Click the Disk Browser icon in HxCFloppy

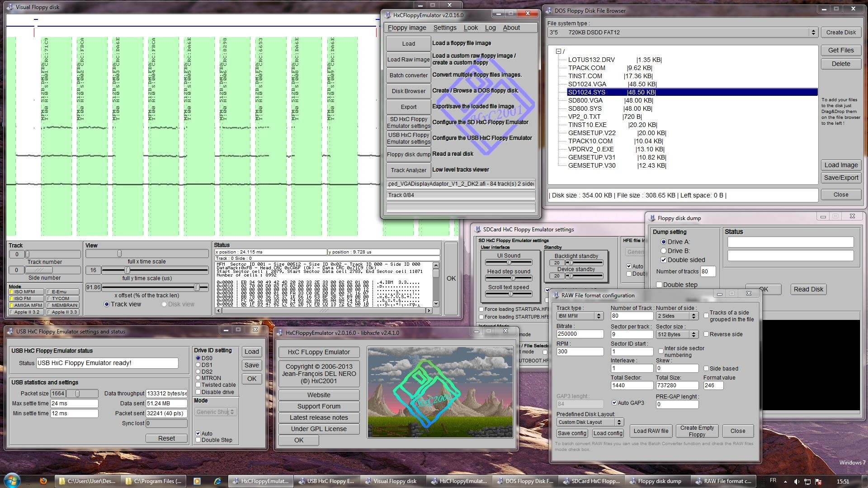tap(408, 90)
